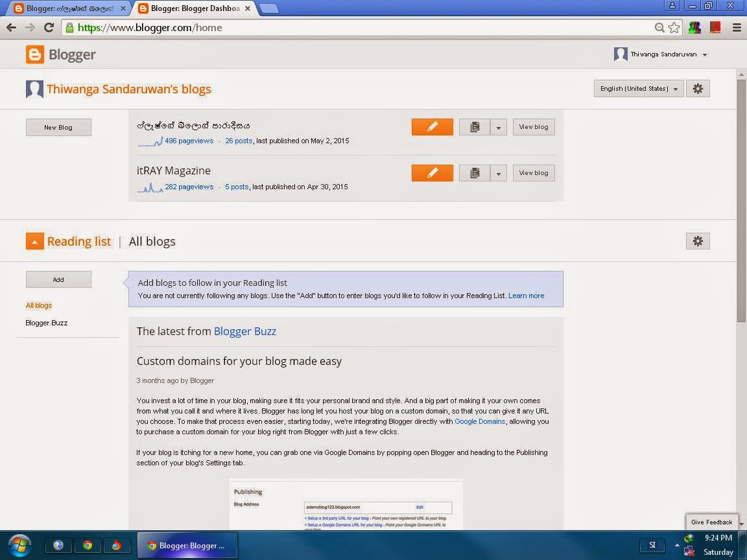Screen dimensions: 747x560
Task: Open Custom domains for your blog made easy
Action: [x=239, y=361]
